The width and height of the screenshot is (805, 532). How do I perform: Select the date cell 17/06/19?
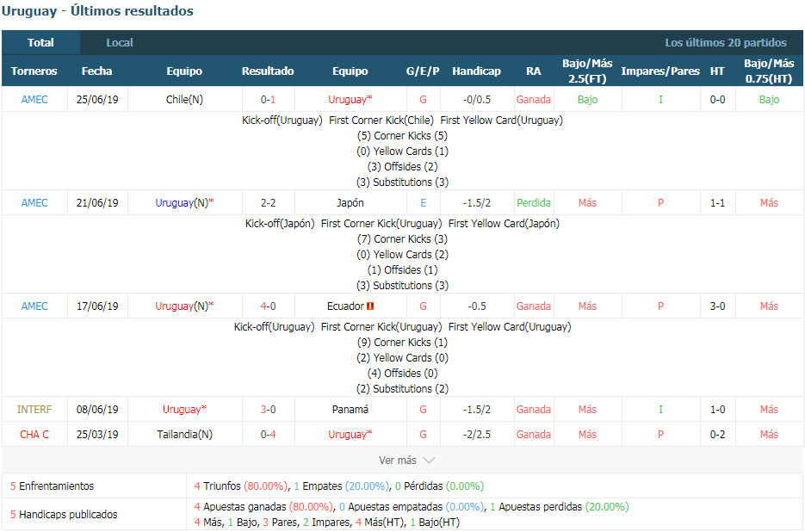pyautogui.click(x=97, y=306)
